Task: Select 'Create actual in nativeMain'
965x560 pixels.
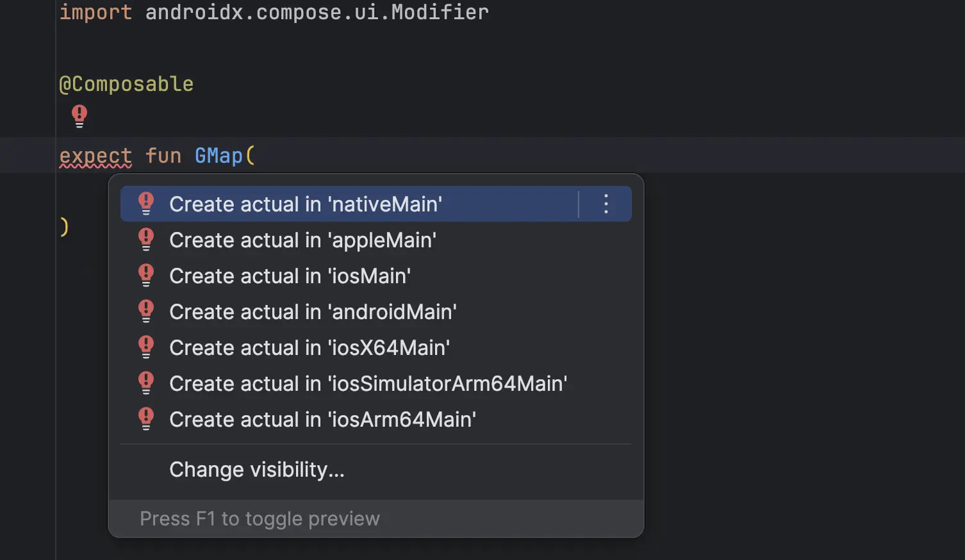Action: tap(306, 204)
